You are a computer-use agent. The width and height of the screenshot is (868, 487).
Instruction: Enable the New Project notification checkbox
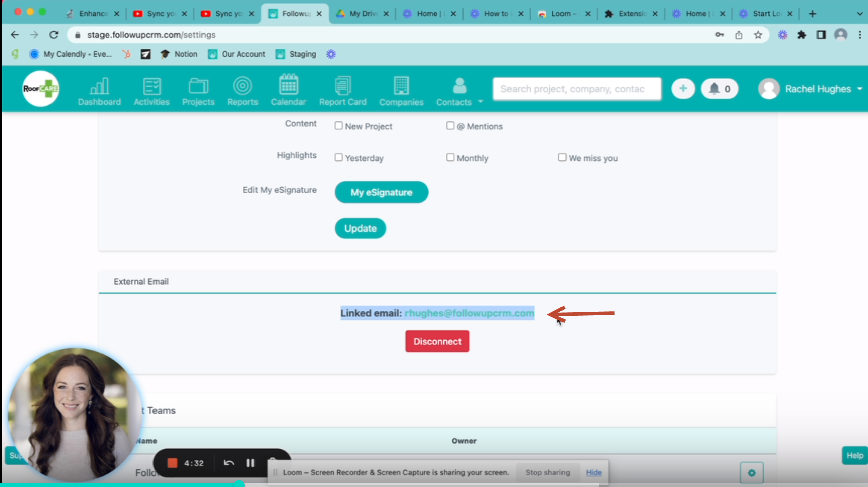tap(338, 126)
